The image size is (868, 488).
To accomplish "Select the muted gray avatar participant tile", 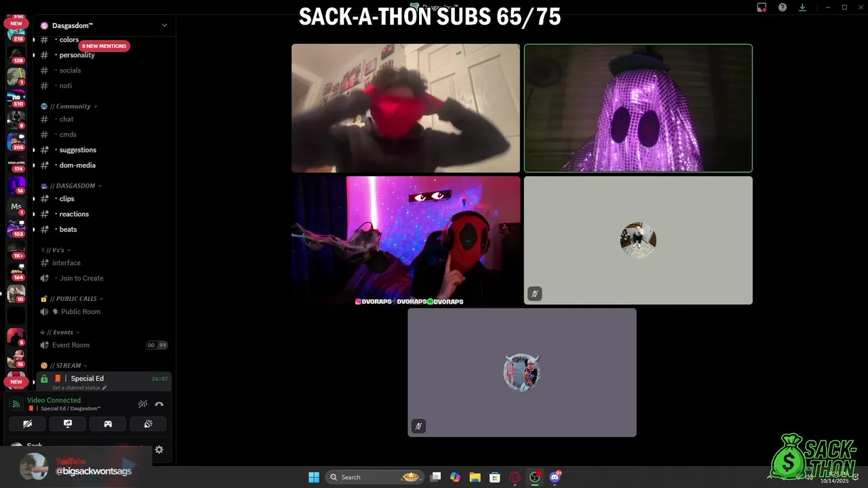I will click(x=638, y=241).
